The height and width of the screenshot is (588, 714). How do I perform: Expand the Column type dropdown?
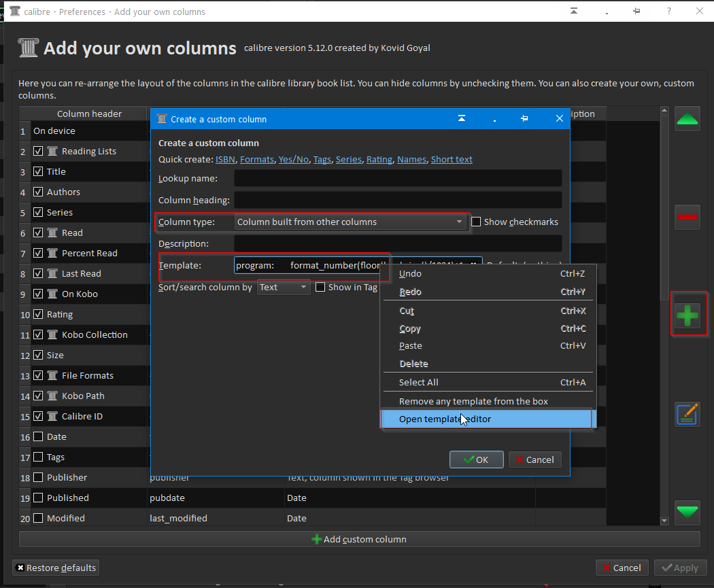tap(350, 222)
